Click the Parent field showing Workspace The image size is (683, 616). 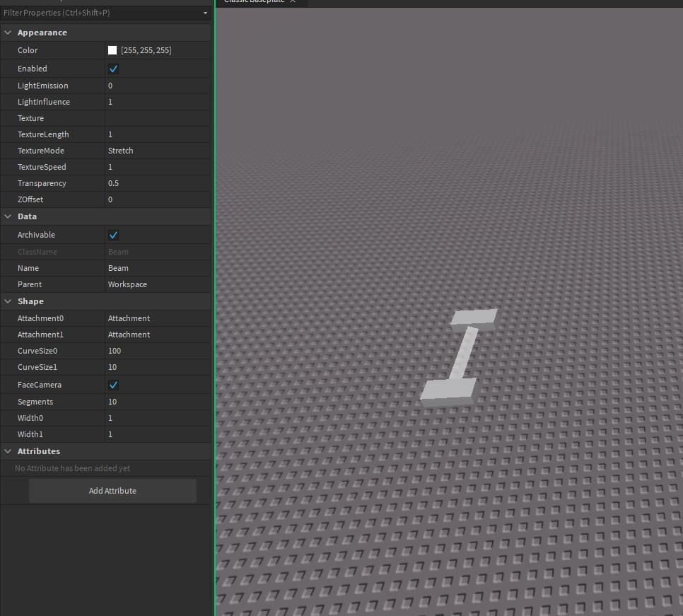click(157, 284)
